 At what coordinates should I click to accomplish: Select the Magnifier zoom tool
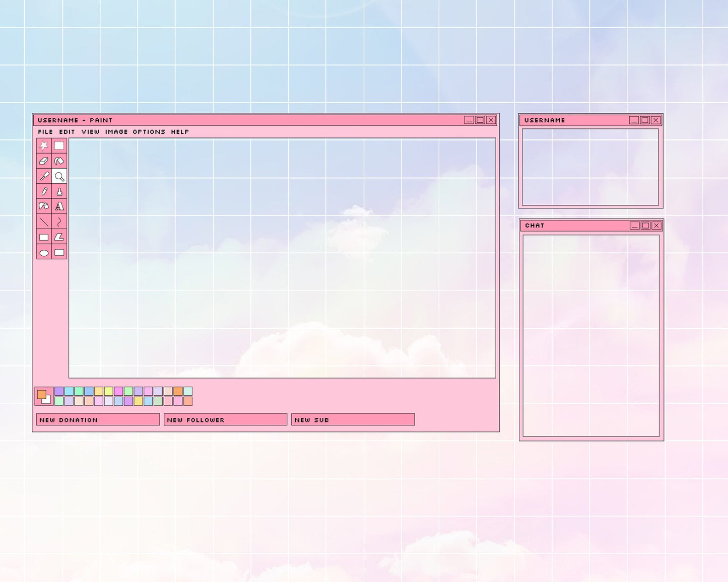point(59,176)
